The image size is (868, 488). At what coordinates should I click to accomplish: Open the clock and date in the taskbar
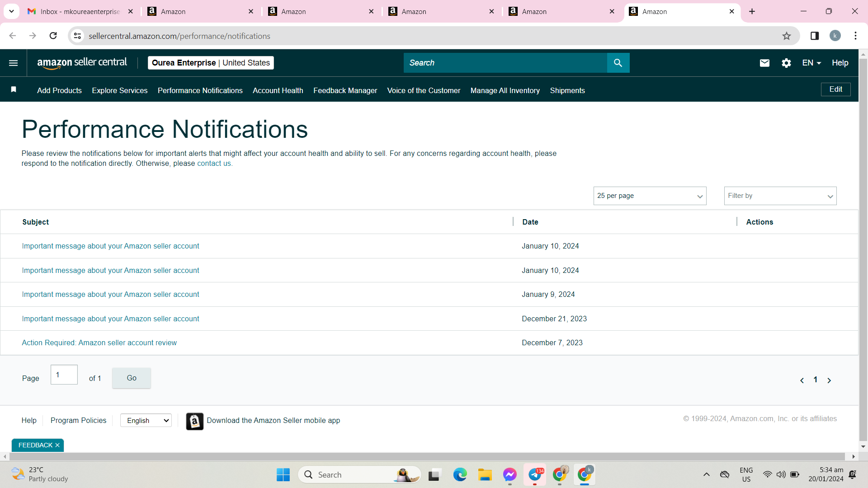(x=826, y=474)
